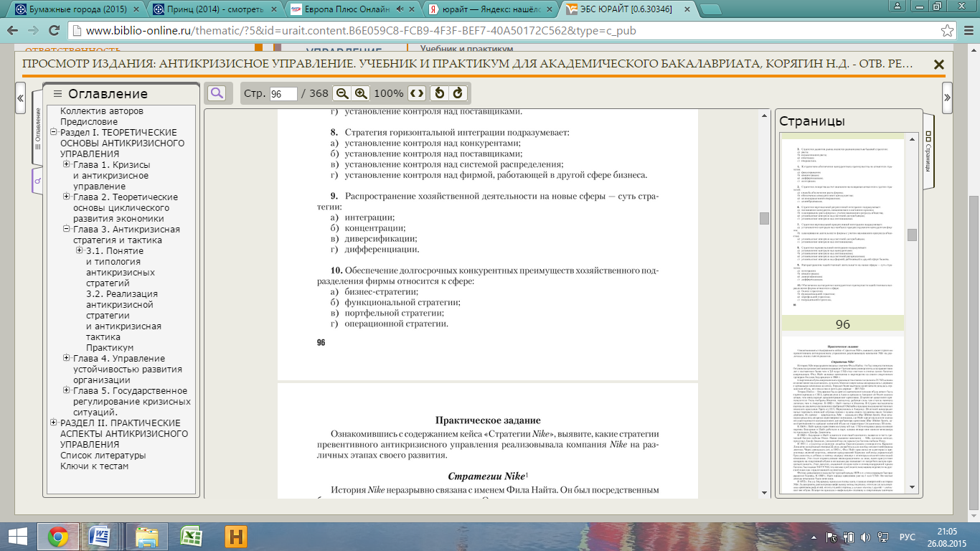
Task: Expand 3.1. Понятие и типология node
Action: click(80, 251)
